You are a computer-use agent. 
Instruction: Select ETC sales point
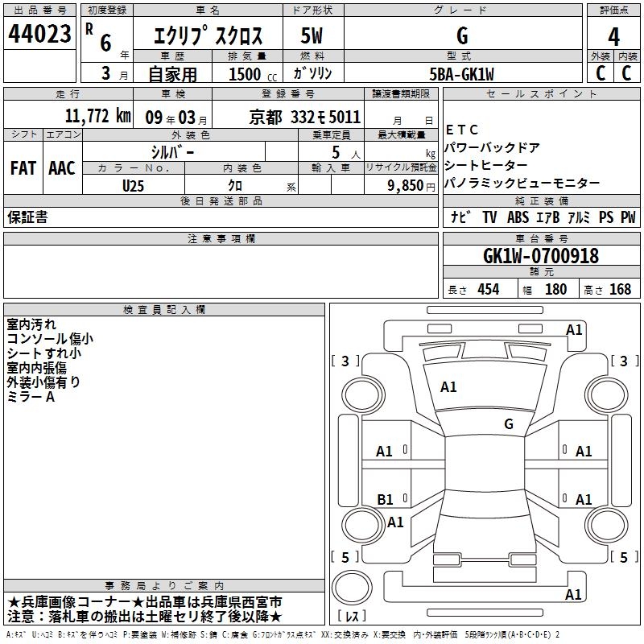point(462,130)
